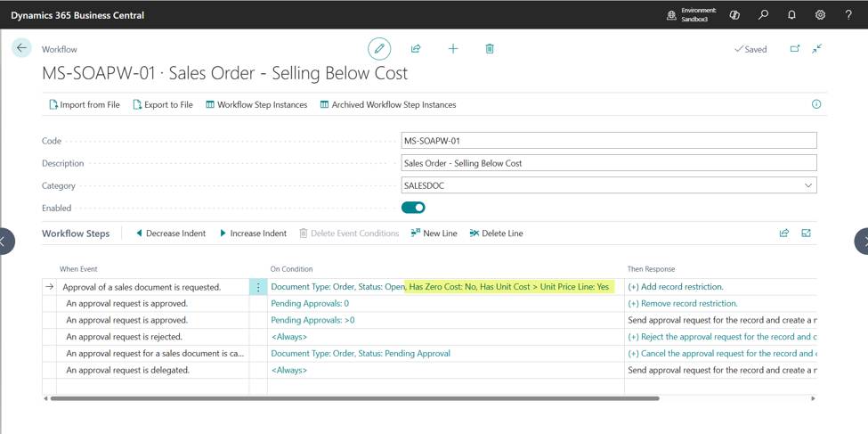
Task: Open Remove record restriction response
Action: [683, 304]
